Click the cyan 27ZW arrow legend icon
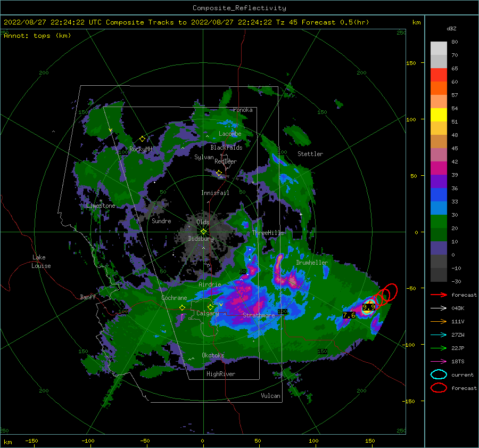Screen dimensions: 479x448 tap(439, 335)
